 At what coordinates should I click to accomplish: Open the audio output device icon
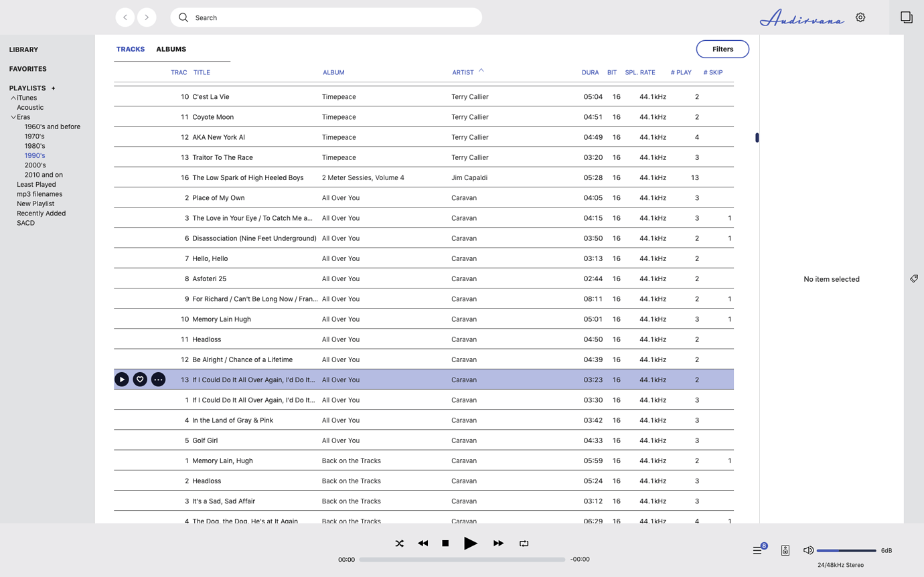point(785,550)
